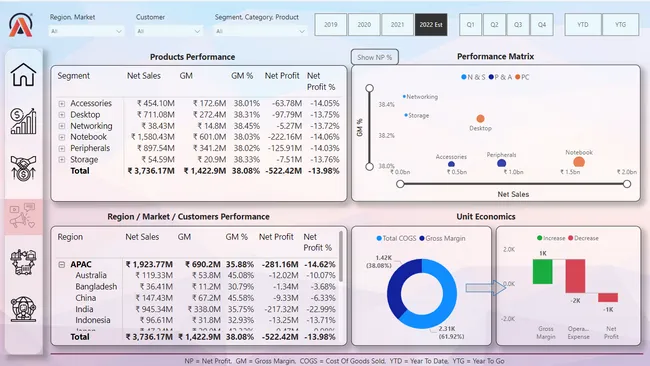Filter by quarter Q3
Image resolution: width=650 pixels, height=366 pixels.
coord(518,24)
